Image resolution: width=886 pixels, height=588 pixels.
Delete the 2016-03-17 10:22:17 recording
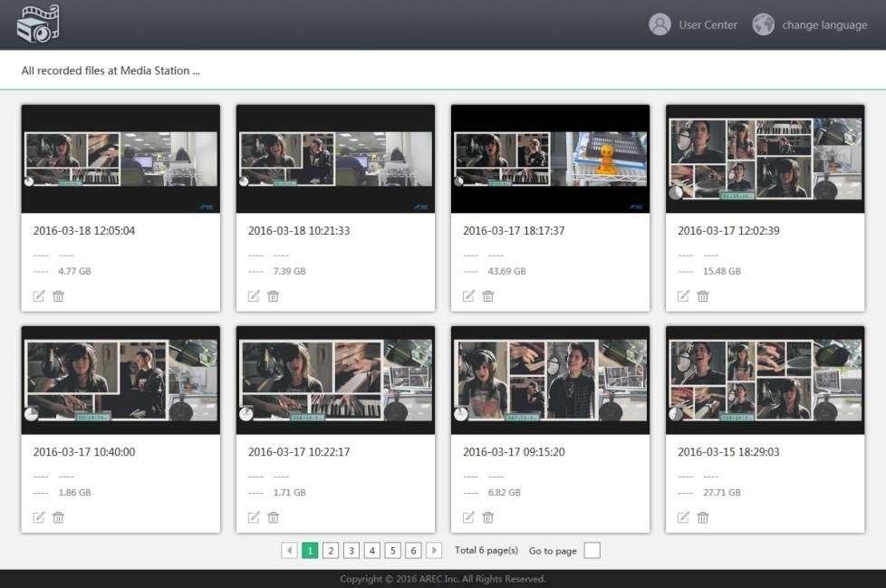[x=273, y=517]
